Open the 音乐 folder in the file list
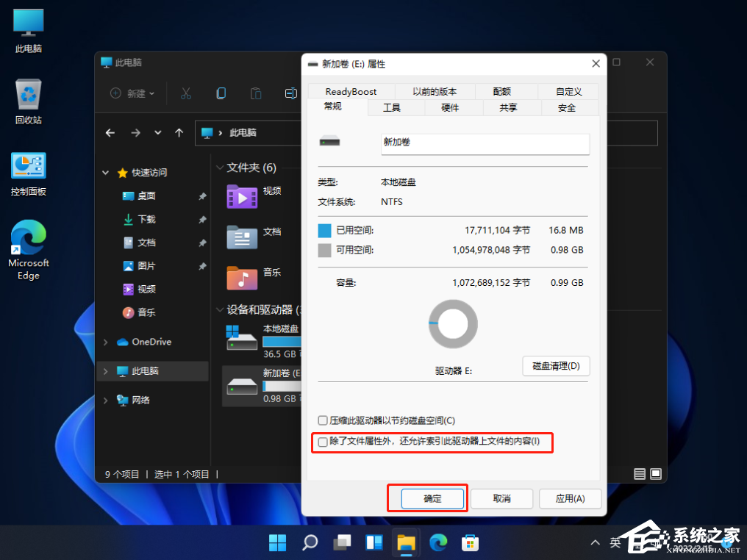 (242, 278)
